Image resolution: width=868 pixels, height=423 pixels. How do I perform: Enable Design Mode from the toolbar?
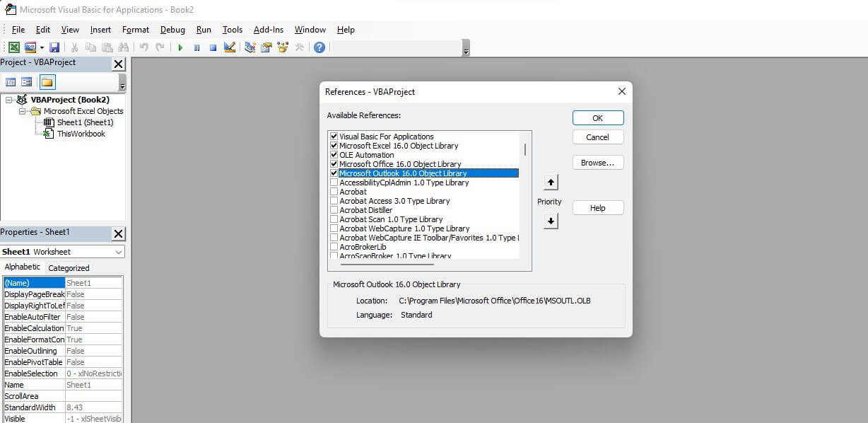(229, 47)
